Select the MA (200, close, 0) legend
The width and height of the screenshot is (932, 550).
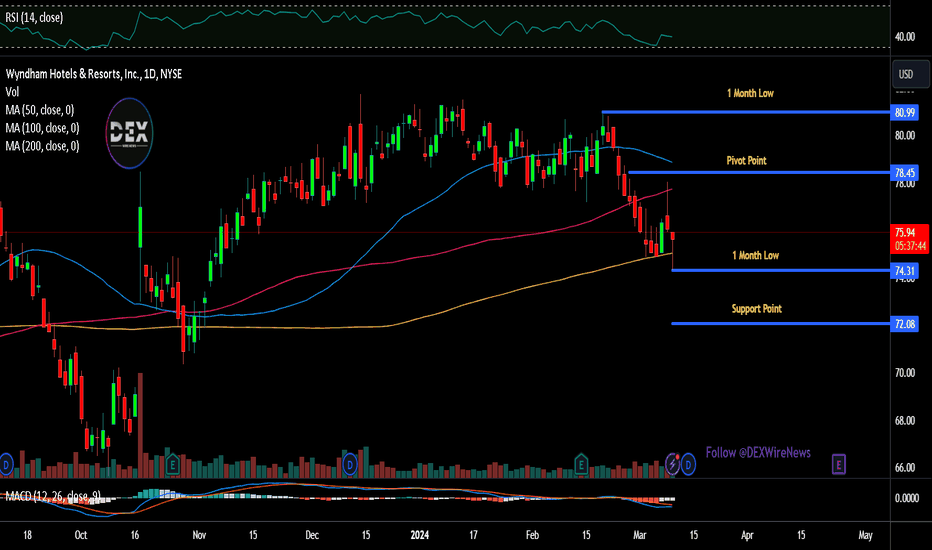[x=42, y=146]
